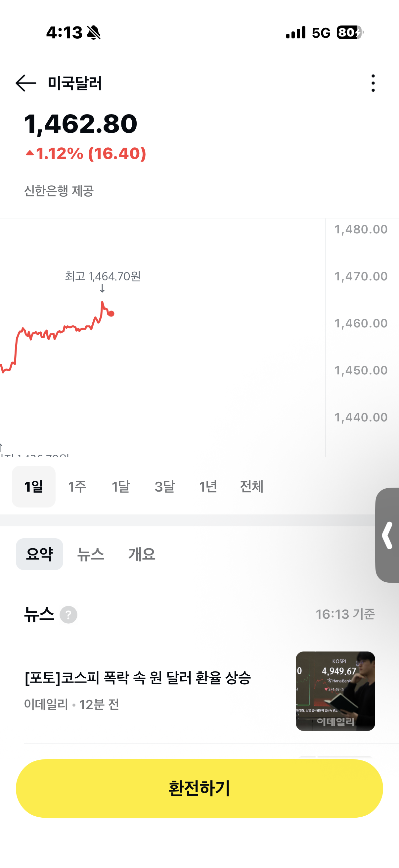Image resolution: width=399 pixels, height=868 pixels.
Task: Open the 코스피 폭락 news headline
Action: coord(138,678)
